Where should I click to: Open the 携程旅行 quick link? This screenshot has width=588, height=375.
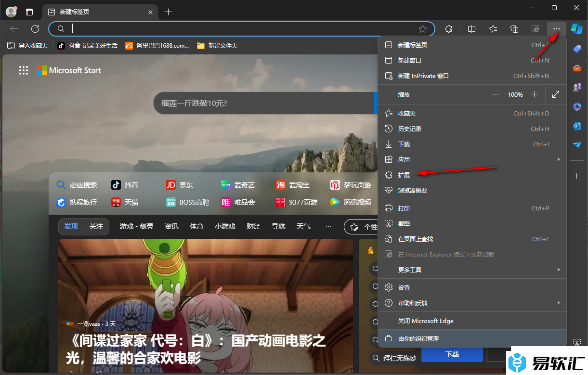coord(77,202)
